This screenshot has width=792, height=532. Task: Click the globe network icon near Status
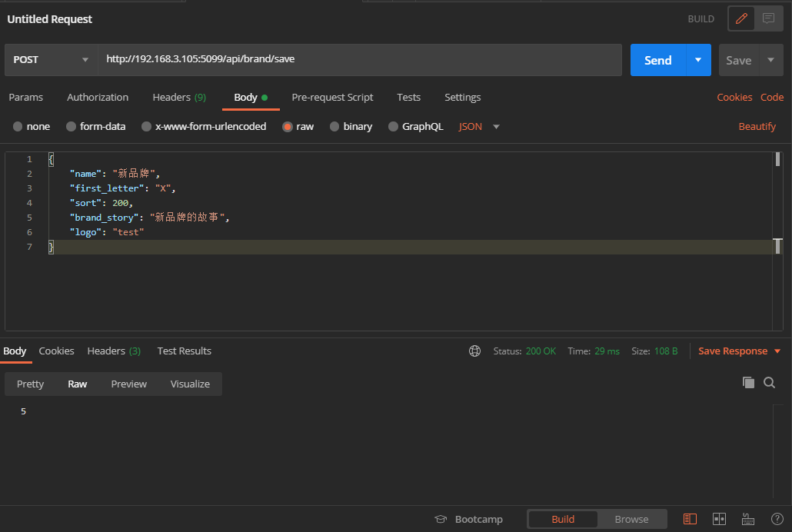(475, 351)
